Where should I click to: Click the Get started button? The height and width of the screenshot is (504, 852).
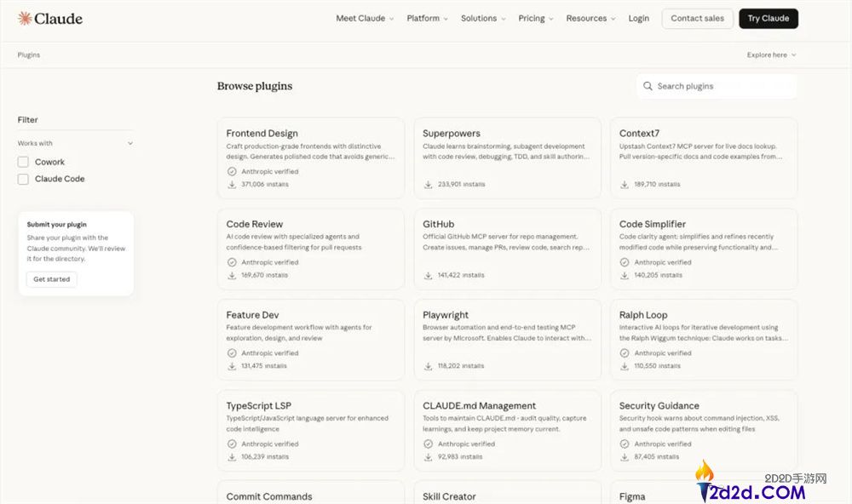click(x=52, y=279)
